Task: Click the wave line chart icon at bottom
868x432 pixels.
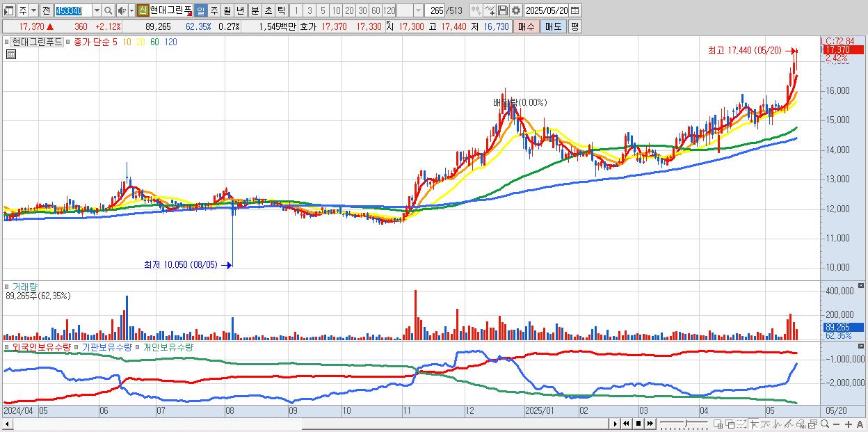Action: tap(777, 424)
